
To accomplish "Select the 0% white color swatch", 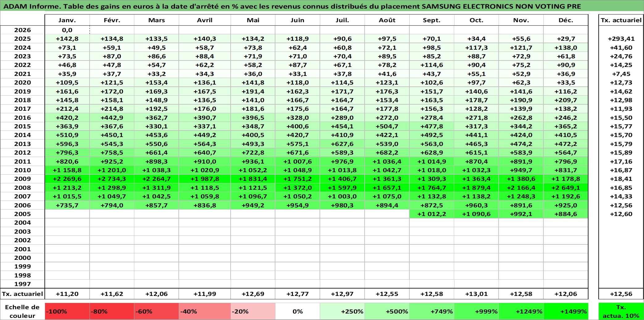I will coord(297,311).
